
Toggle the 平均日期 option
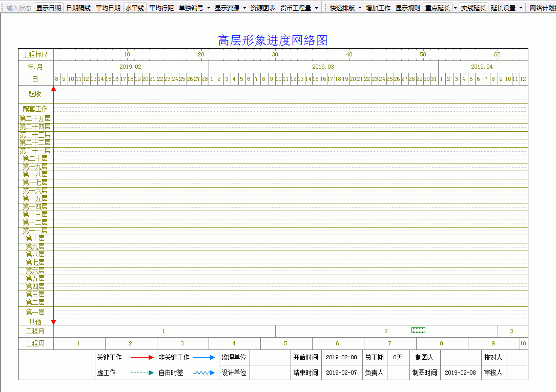[108, 8]
